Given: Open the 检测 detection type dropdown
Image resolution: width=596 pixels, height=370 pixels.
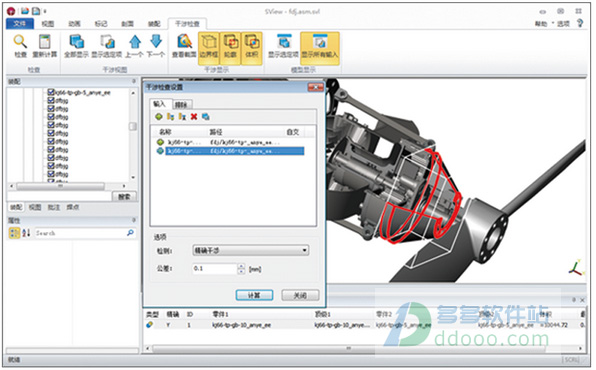Looking at the screenshot, I should [251, 250].
